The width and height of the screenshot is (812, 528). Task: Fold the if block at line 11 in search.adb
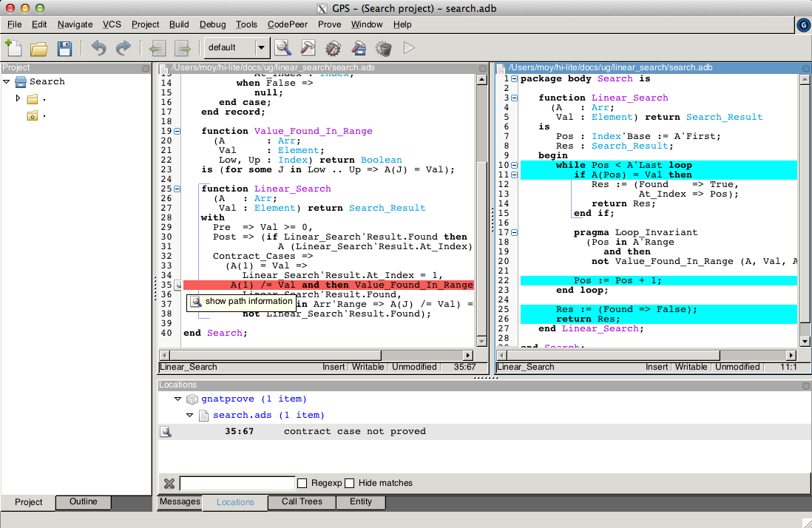tap(514, 175)
